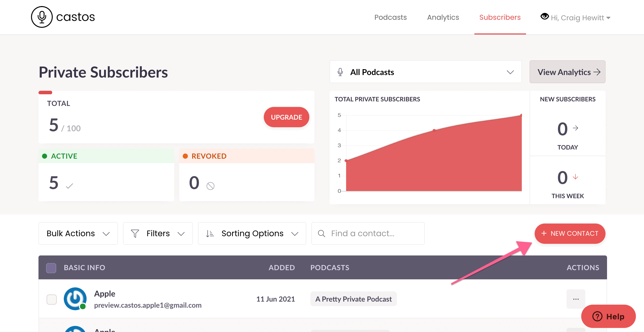Focus the Find a contact search field

pos(368,233)
